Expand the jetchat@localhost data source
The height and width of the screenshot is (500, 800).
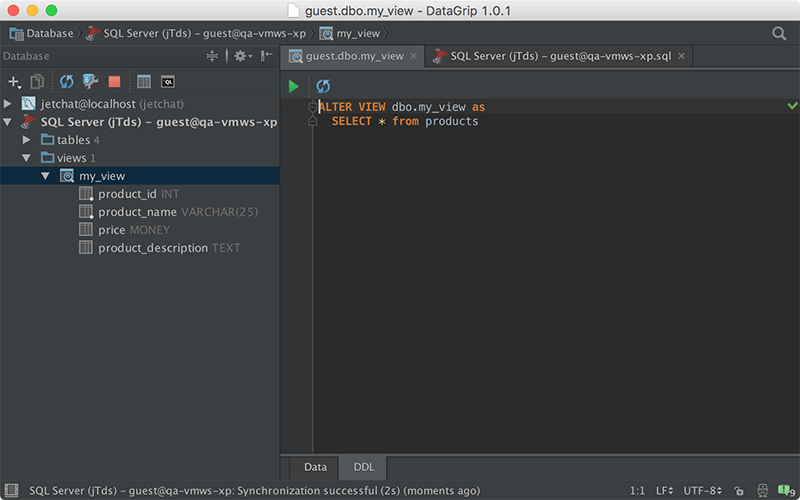point(7,104)
